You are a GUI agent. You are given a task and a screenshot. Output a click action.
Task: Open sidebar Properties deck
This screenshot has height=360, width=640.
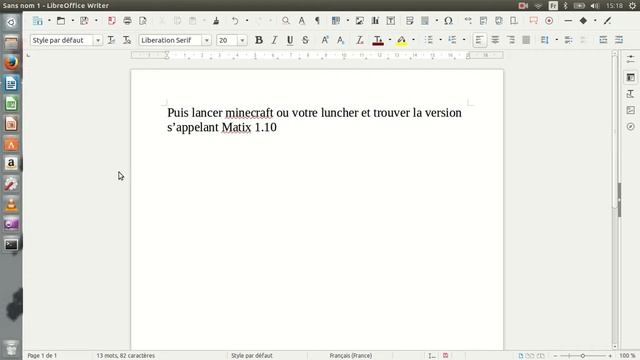(631, 77)
